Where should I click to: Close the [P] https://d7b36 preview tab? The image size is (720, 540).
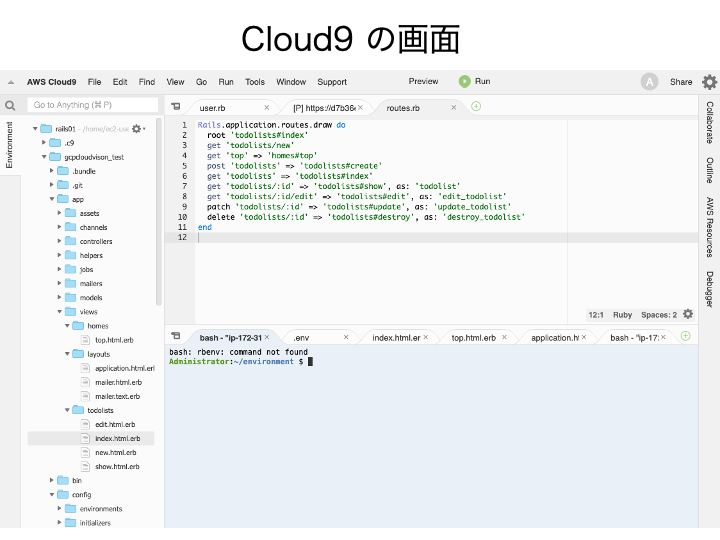360,107
